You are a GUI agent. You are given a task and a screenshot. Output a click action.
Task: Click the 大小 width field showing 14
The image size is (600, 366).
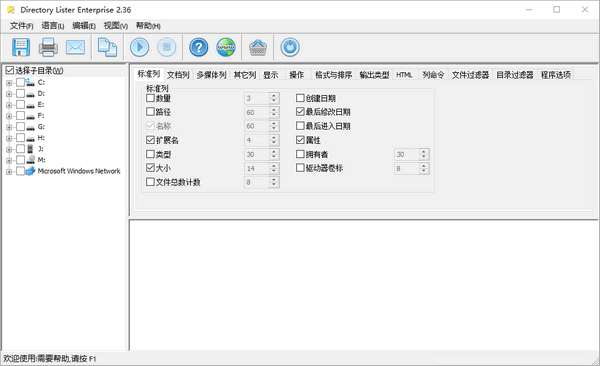coord(256,168)
